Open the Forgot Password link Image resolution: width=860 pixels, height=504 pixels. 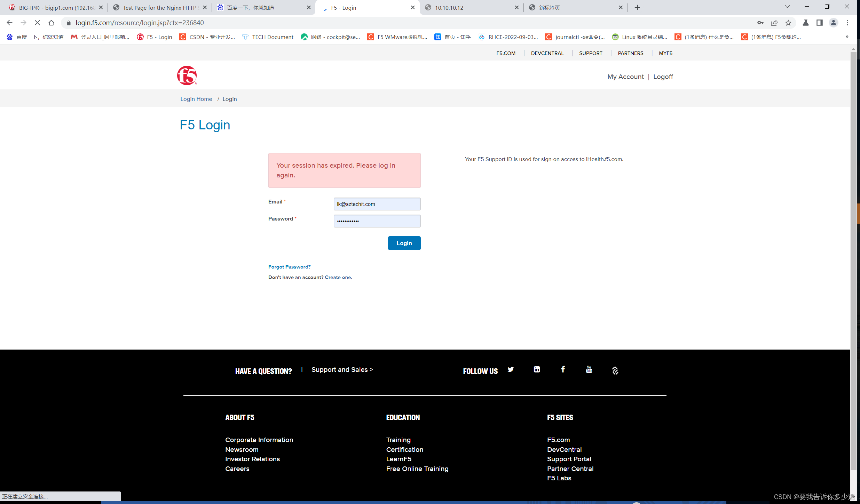289,267
